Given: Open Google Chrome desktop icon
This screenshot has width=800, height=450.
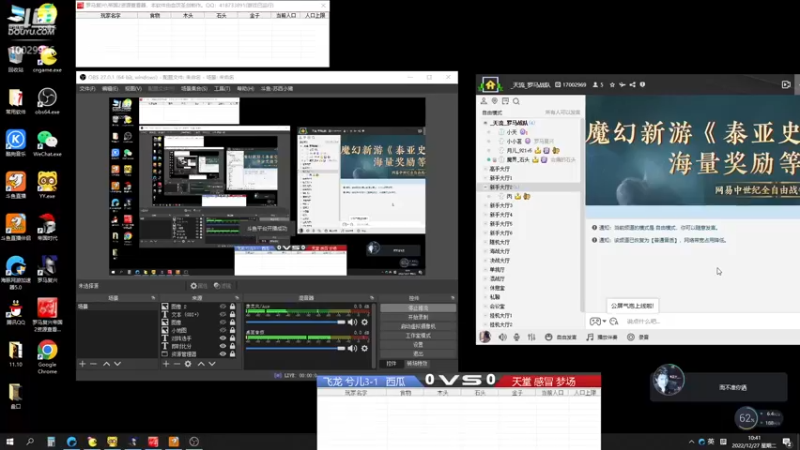Looking at the screenshot, I should pos(47,357).
